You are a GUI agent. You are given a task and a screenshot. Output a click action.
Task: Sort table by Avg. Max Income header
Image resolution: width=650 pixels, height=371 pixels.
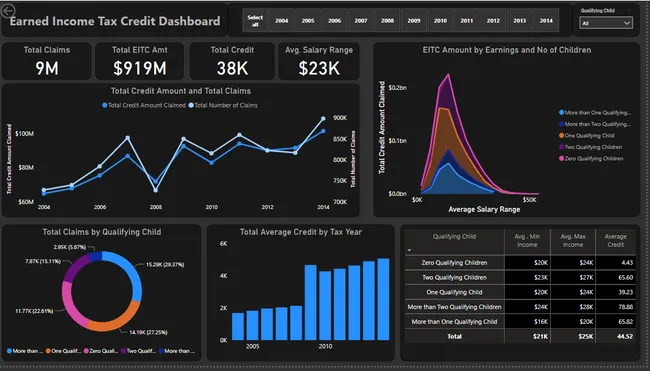tap(573, 240)
